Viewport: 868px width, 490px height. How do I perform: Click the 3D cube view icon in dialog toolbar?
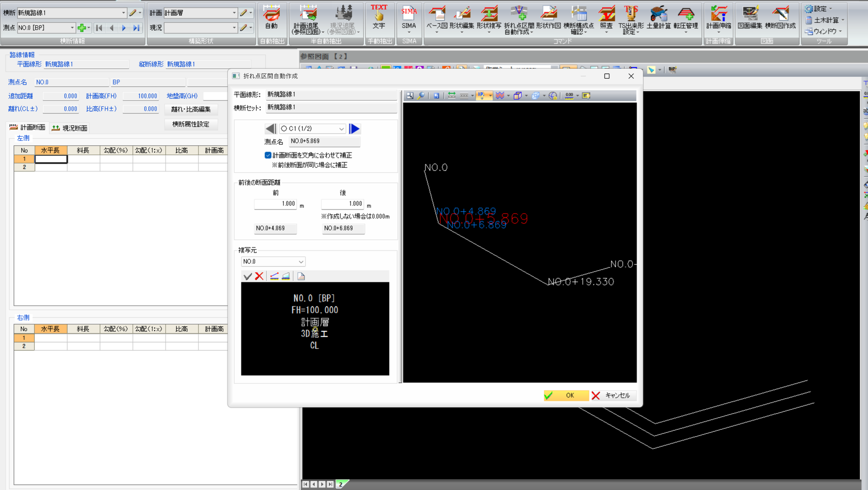coord(518,95)
